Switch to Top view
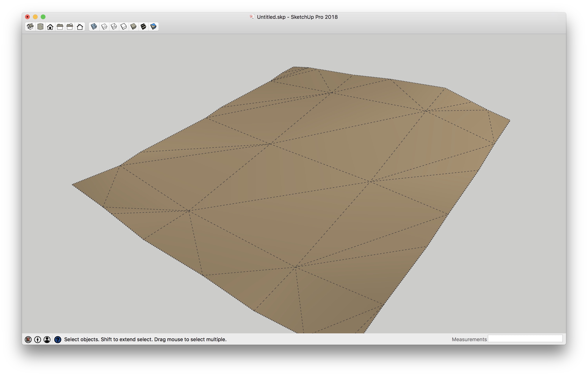 [40, 27]
